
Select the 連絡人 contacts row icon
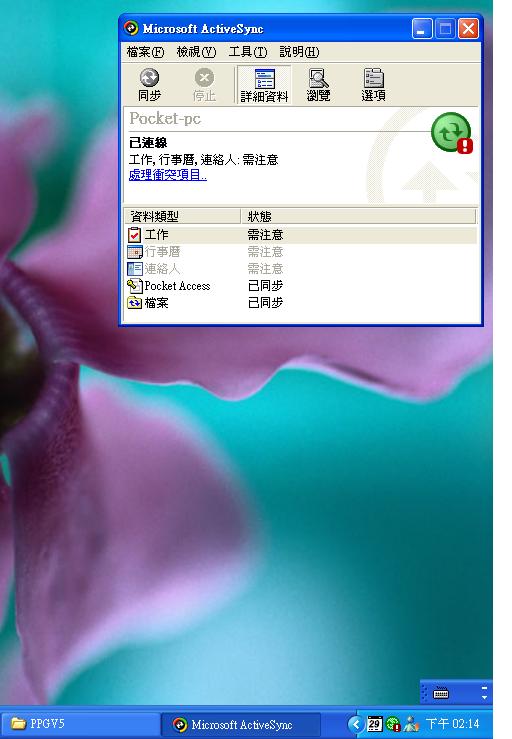click(134, 269)
